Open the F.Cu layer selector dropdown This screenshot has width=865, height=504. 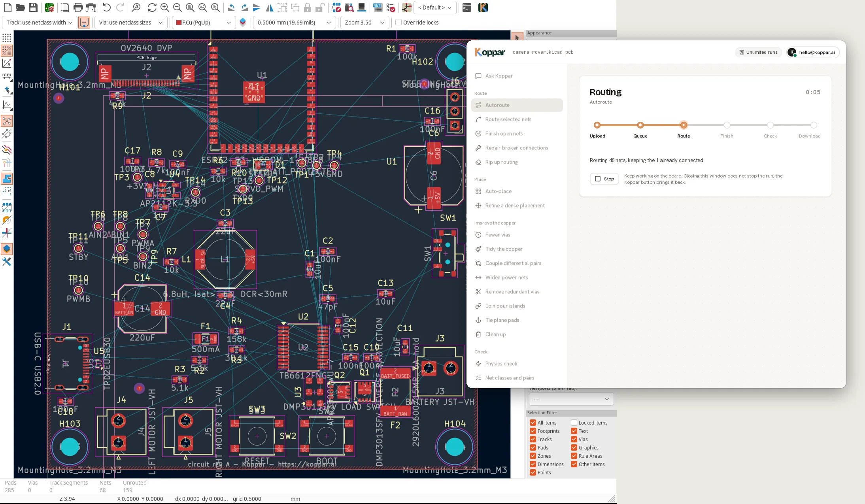point(204,23)
